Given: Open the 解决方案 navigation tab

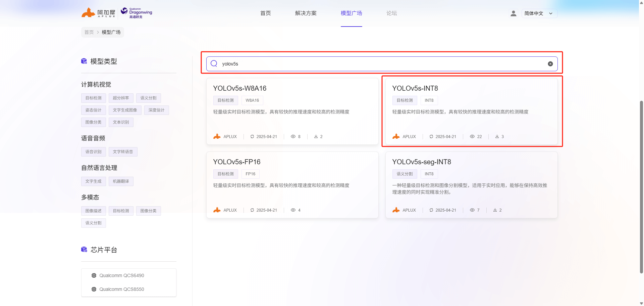Looking at the screenshot, I should [306, 13].
